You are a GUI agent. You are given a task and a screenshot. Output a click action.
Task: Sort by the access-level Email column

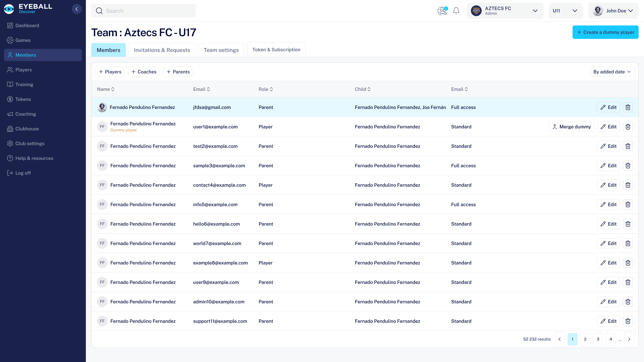tap(459, 89)
